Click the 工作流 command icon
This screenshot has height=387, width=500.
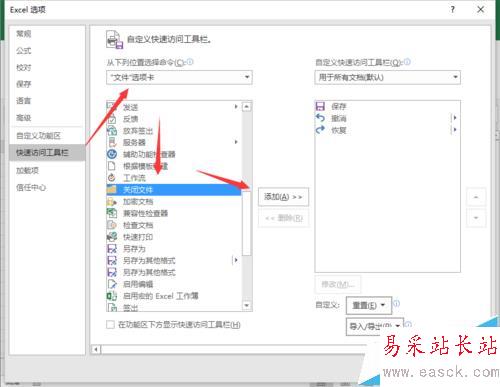point(112,178)
